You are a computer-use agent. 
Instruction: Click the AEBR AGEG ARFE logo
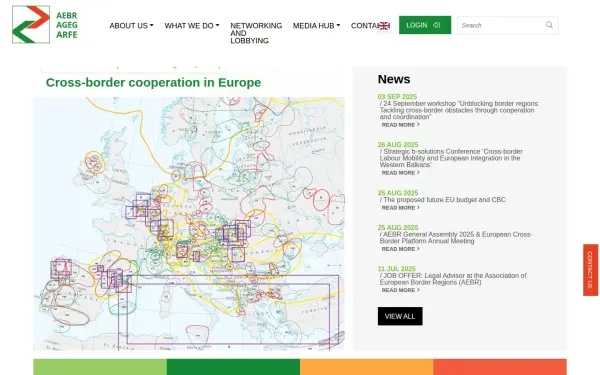coord(45,24)
